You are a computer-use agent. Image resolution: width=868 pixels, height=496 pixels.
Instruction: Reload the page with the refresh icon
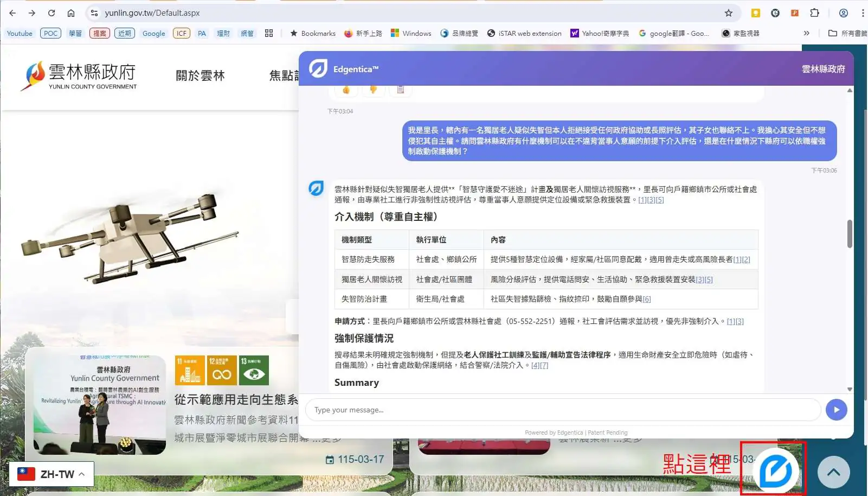click(52, 12)
